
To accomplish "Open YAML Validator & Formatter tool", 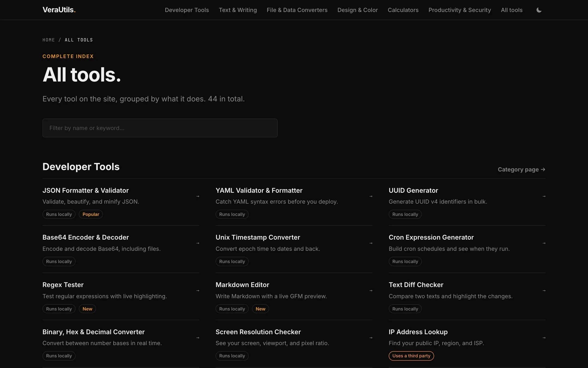I will click(x=259, y=191).
